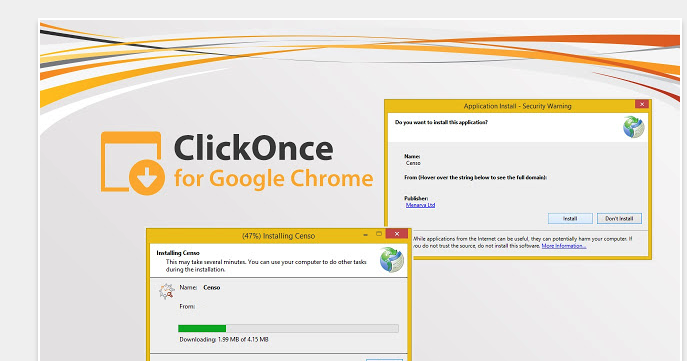Click 'Censo' name value in Security Warning dialog
This screenshot has height=361, width=687.
coord(413,163)
